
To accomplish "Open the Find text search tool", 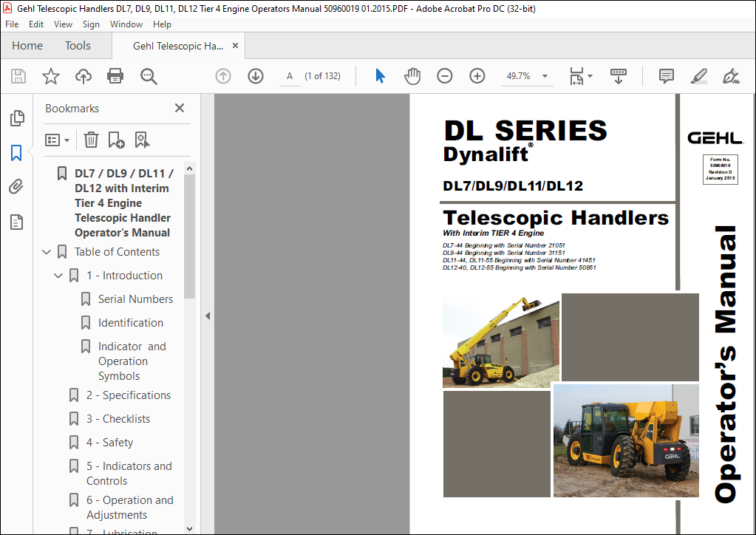I will click(149, 76).
